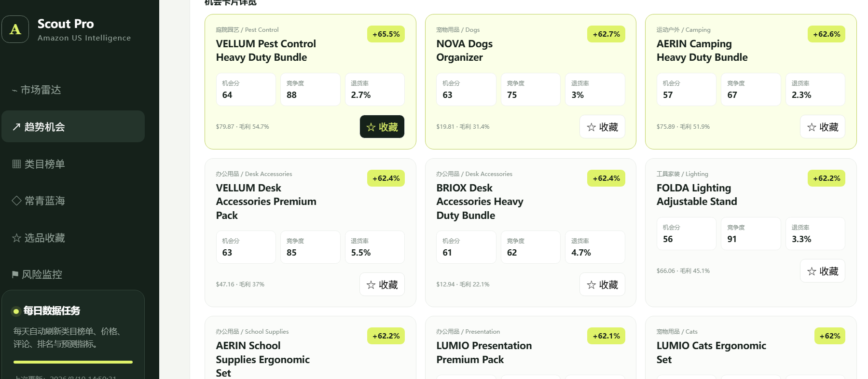
Task: Favorite the BRIOX Desk Accessories bundle
Action: click(602, 284)
